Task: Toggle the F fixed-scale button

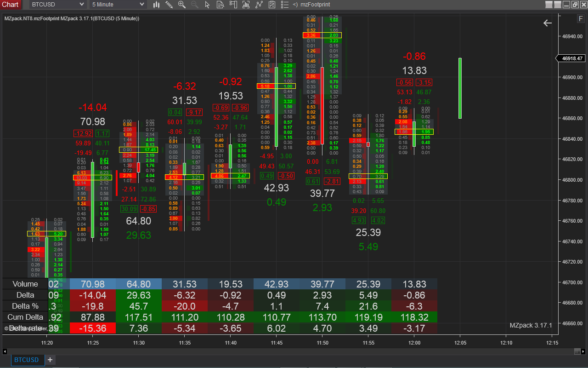Action: click(581, 19)
